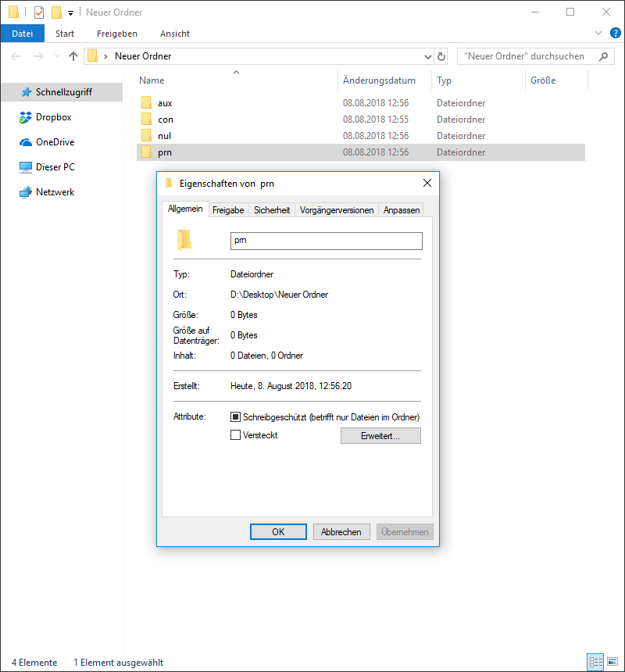Open the blue help question mark
625x672 pixels.
pos(615,33)
